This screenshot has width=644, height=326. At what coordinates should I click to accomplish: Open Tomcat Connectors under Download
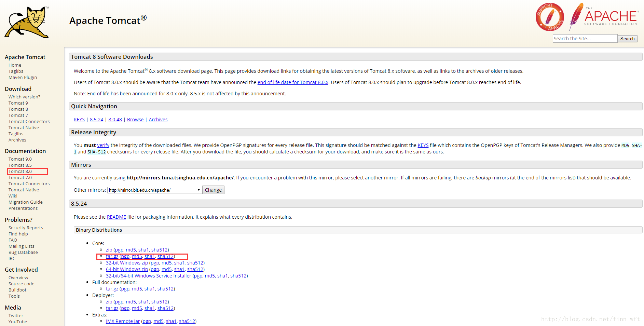(29, 122)
